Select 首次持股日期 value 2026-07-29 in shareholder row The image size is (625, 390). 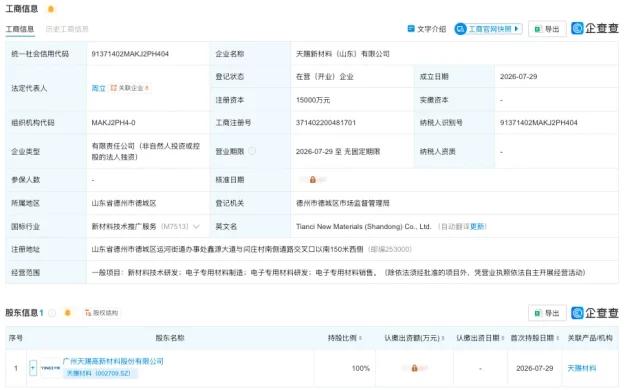535,368
